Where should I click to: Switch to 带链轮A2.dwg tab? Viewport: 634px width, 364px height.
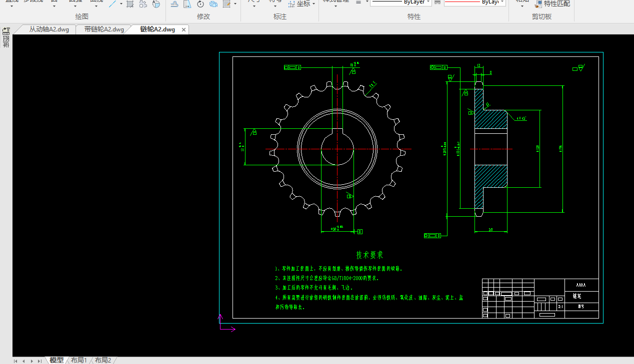point(104,29)
